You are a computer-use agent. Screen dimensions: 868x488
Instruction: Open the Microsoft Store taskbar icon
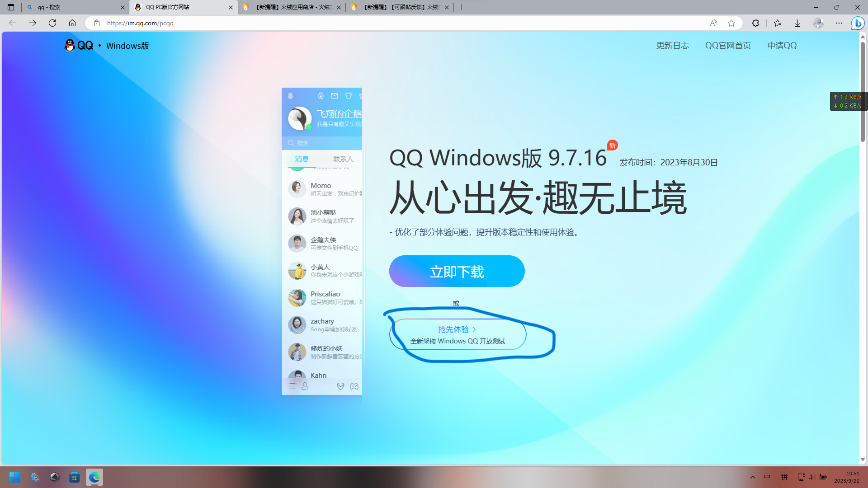[x=74, y=477]
